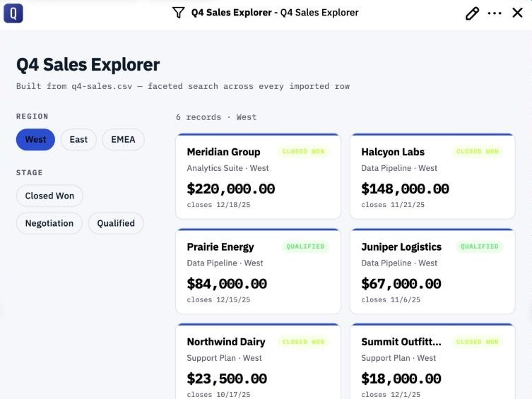Viewport: 532px width, 399px height.
Task: Open the three-dot more options menu
Action: 495,13
